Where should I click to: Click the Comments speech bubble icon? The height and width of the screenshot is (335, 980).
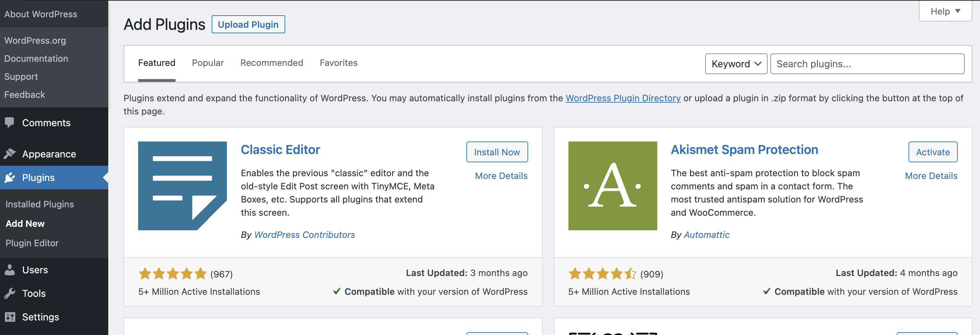click(9, 122)
